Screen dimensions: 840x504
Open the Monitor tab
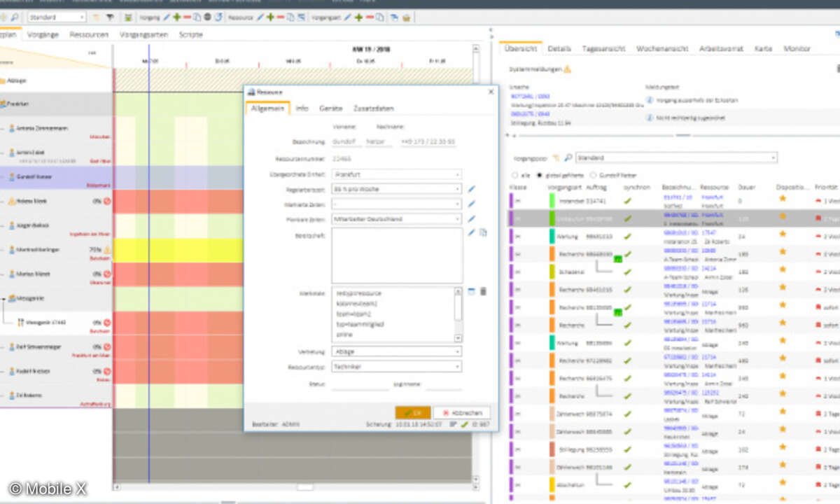click(797, 49)
